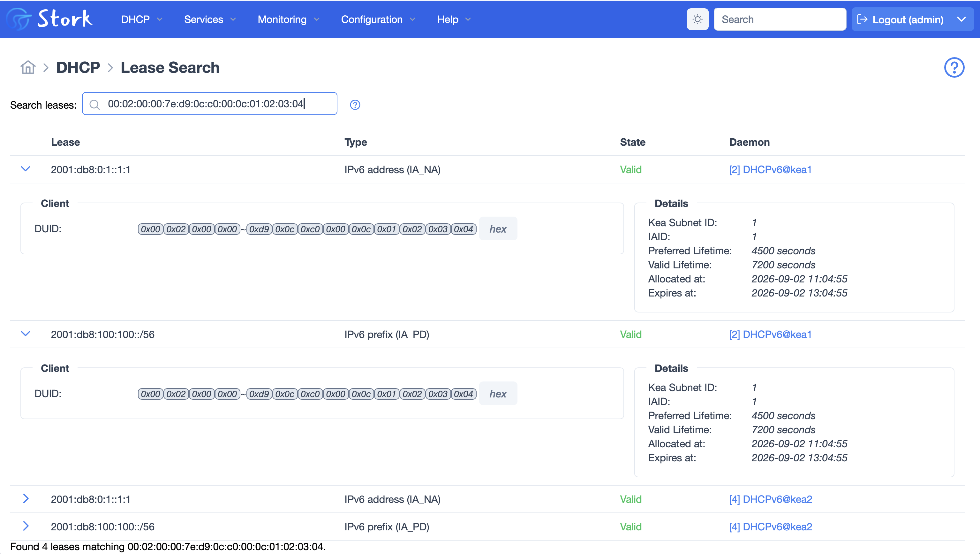
Task: Click the home breadcrumb icon
Action: (x=28, y=67)
